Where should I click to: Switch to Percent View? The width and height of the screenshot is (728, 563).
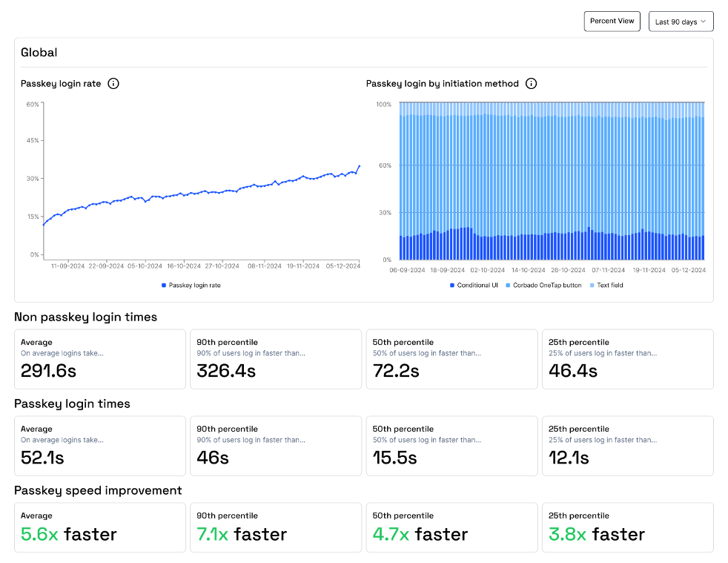tap(612, 21)
